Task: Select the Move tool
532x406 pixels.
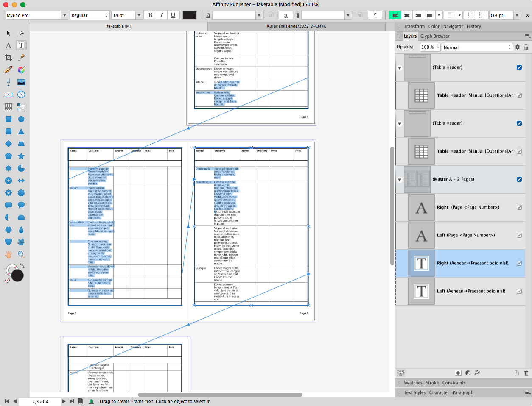Action: [8, 33]
